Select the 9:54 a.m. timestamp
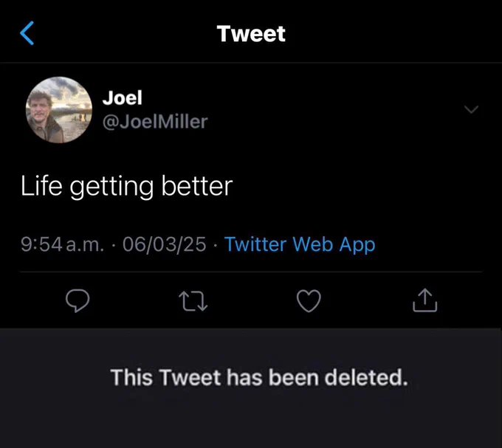Screen dimensions: 502x448 (x=63, y=244)
